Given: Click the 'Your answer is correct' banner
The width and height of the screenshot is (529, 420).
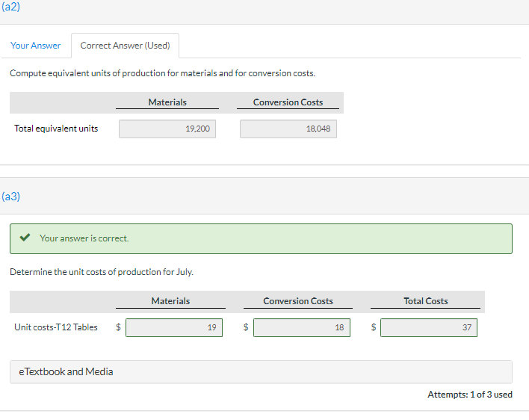Looking at the screenshot, I should pos(261,238).
